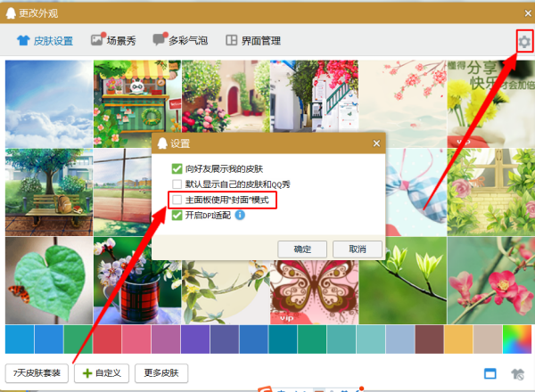The height and width of the screenshot is (392, 535).
Task: Select the golden yellow color swatch
Action: click(x=458, y=339)
